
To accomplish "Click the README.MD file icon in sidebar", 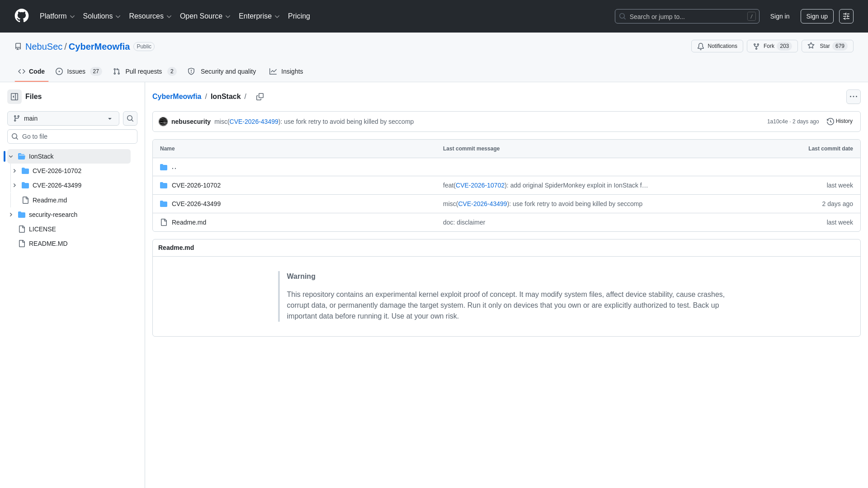I will [22, 244].
